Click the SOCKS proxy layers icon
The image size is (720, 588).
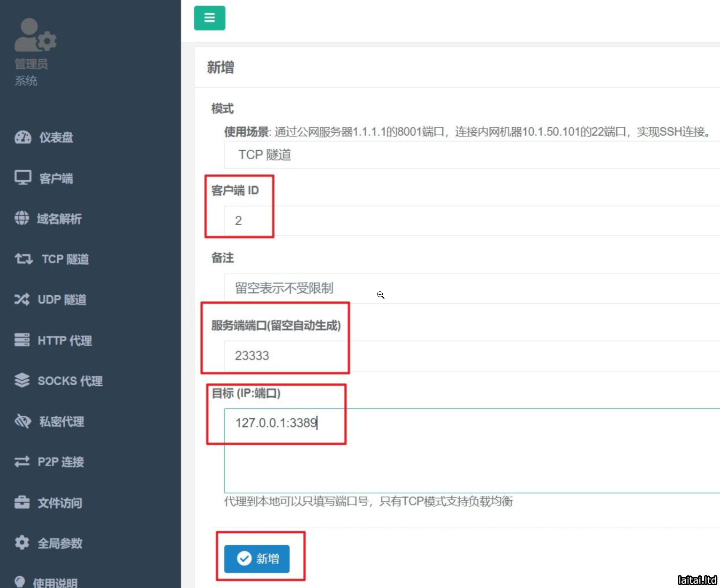[22, 380]
